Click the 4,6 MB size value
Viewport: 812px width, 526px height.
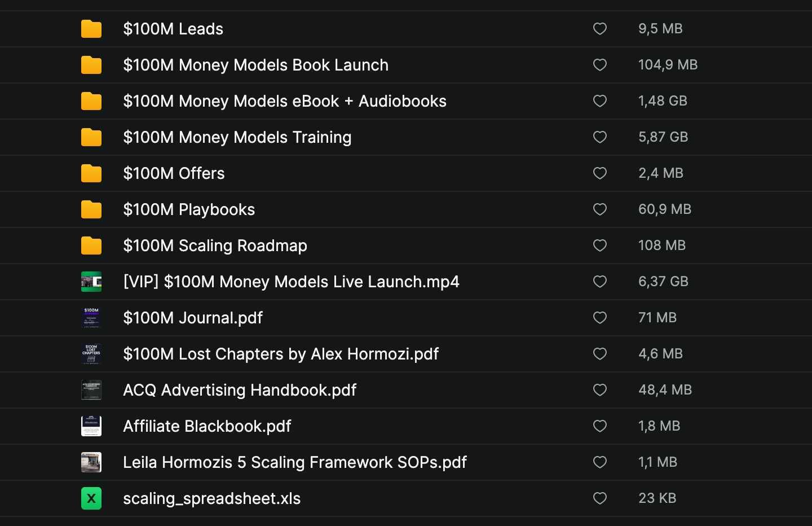tap(660, 354)
